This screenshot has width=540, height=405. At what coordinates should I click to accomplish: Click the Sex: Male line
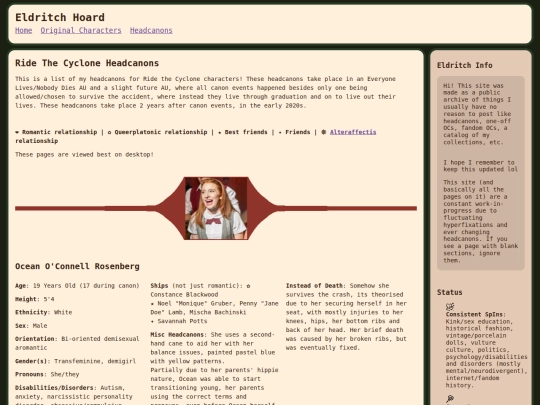(x=31, y=325)
